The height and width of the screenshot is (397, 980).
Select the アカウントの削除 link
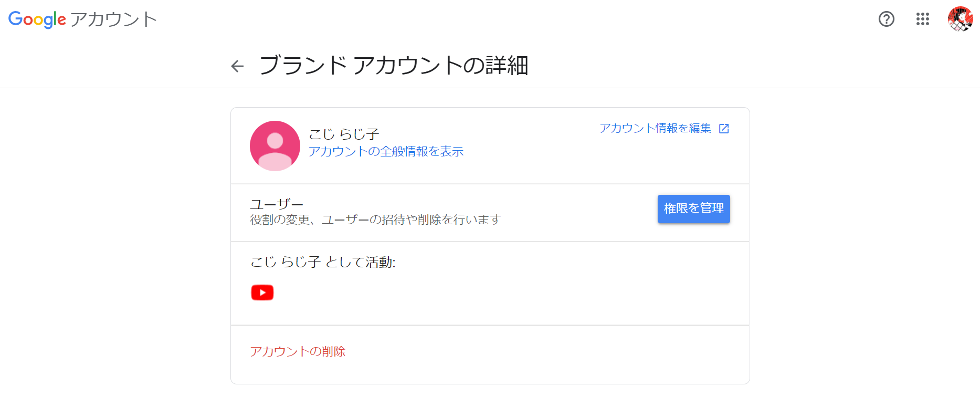pos(298,351)
